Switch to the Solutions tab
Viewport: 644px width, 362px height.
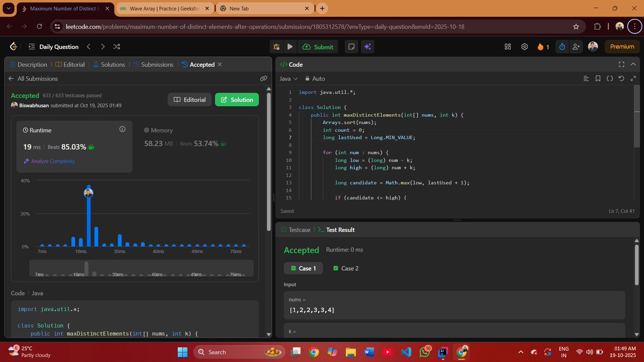[109, 64]
